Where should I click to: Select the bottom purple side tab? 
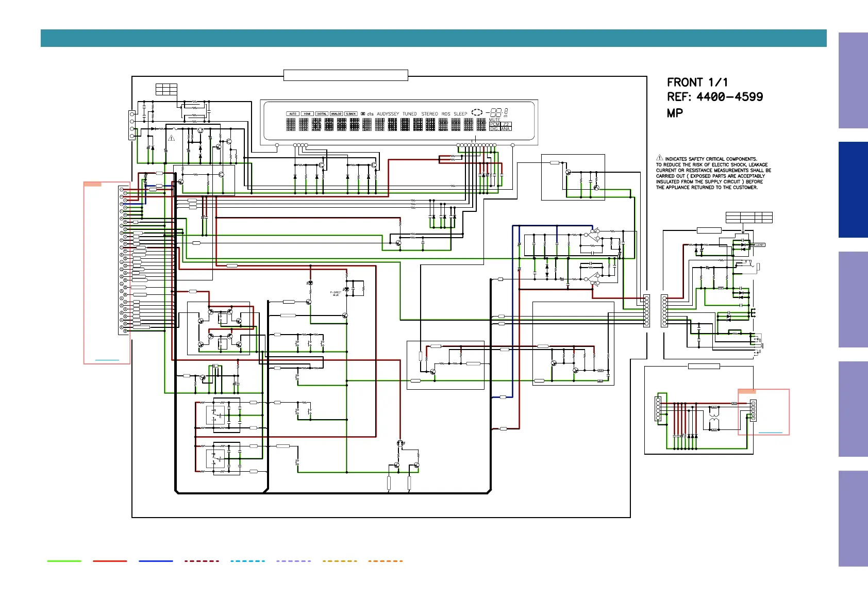click(853, 518)
